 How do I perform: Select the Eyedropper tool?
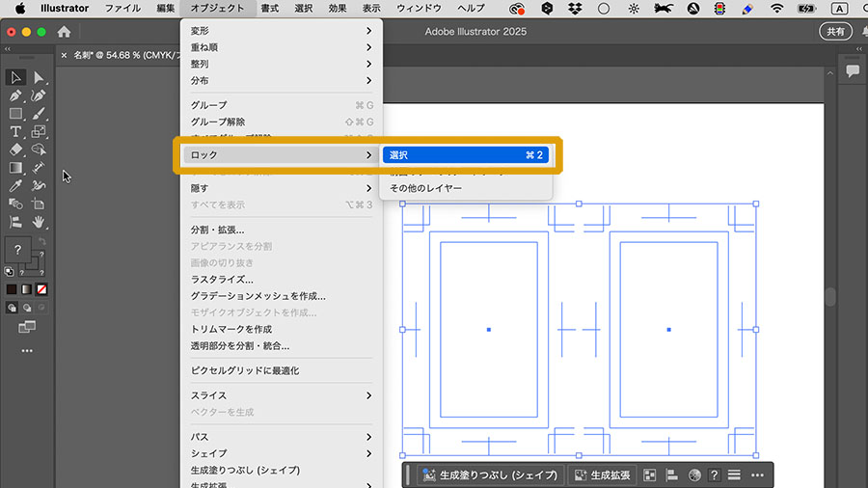click(15, 186)
